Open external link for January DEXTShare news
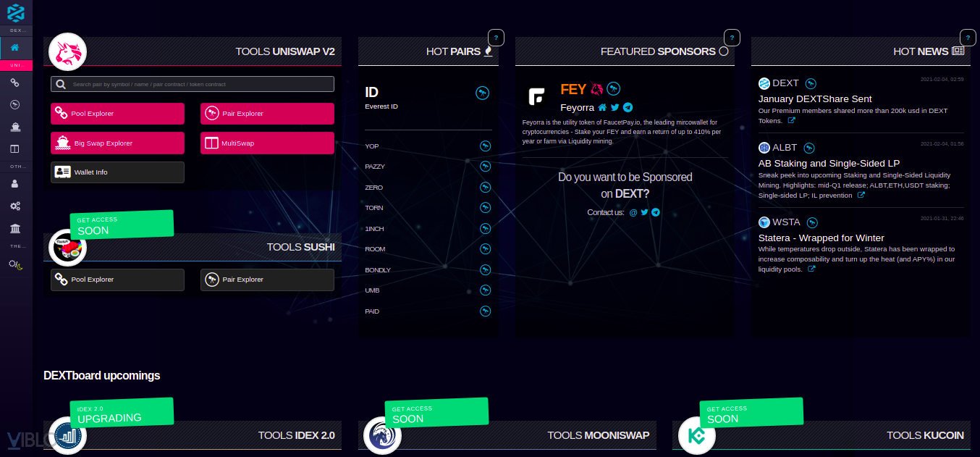The image size is (980, 457). coord(792,121)
